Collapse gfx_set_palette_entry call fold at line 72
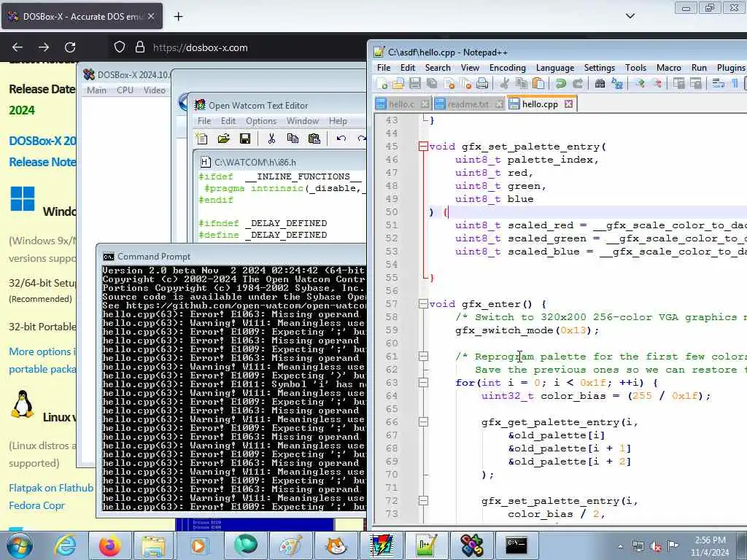Screen dimensions: 747x560 [423, 500]
